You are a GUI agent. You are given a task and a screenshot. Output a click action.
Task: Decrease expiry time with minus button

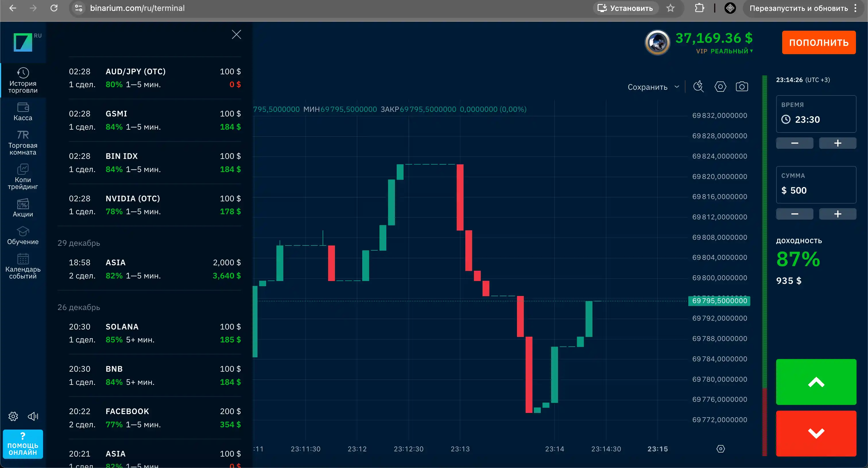click(x=795, y=143)
